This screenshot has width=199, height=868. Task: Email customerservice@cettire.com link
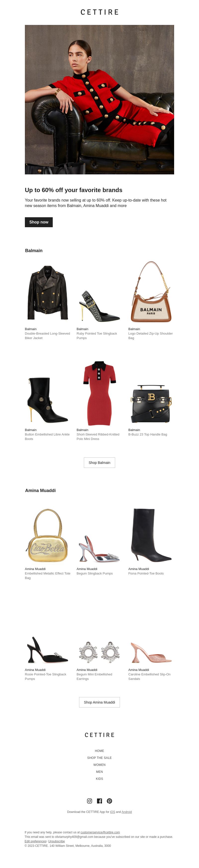click(100, 832)
